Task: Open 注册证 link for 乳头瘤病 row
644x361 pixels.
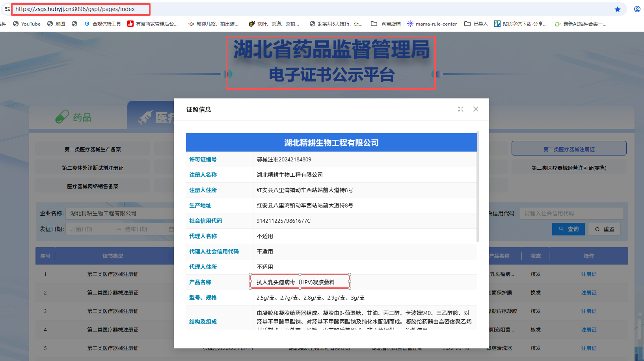Action: [589, 274]
